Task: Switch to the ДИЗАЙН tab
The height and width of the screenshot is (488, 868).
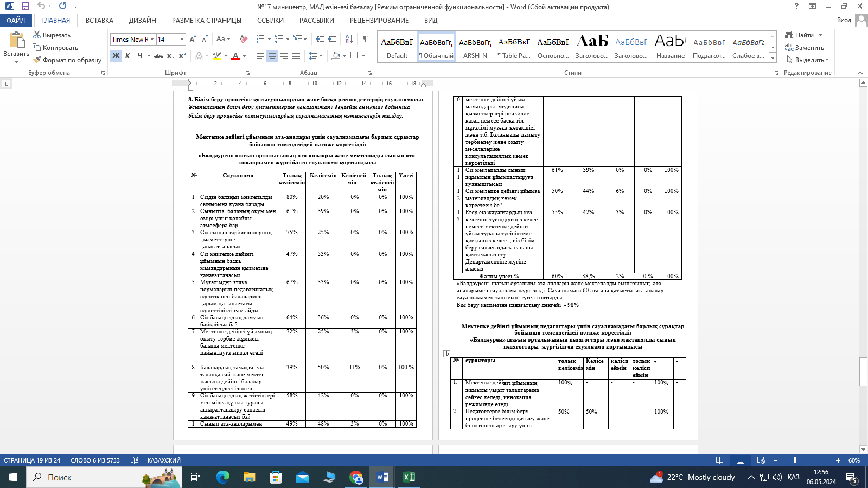Action: click(x=143, y=20)
